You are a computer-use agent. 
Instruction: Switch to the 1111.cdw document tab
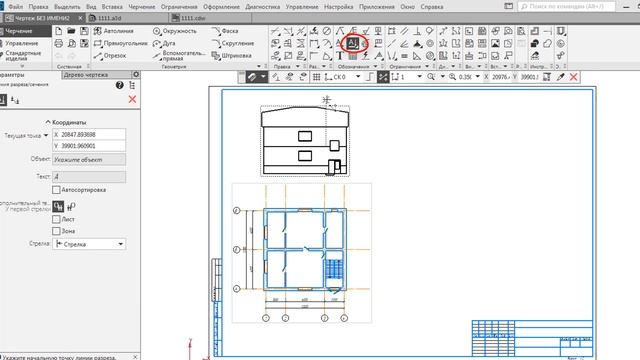pyautogui.click(x=210, y=18)
